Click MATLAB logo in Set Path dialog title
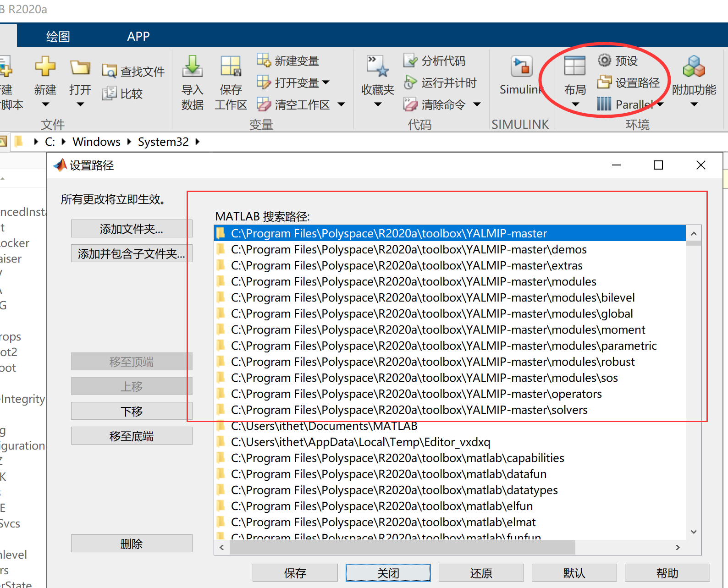The height and width of the screenshot is (588, 728). 60,165
